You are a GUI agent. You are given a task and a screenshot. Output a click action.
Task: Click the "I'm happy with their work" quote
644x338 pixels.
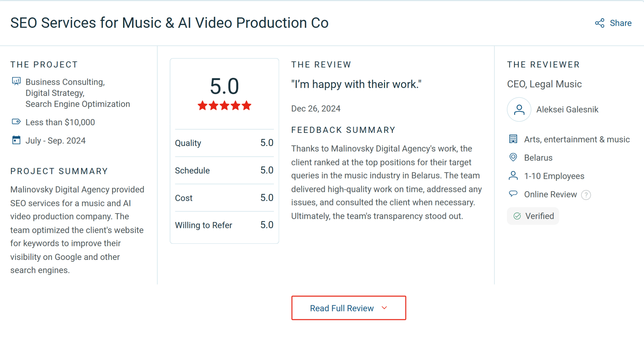click(356, 84)
